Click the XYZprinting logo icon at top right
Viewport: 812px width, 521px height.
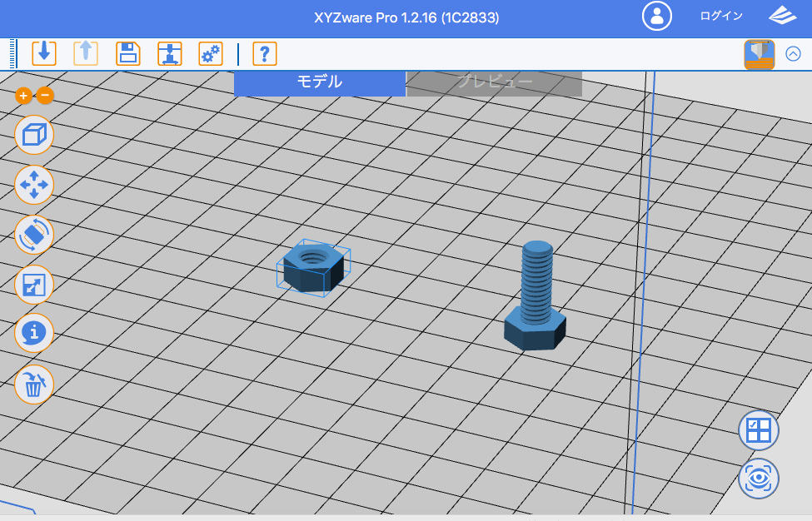tap(783, 16)
